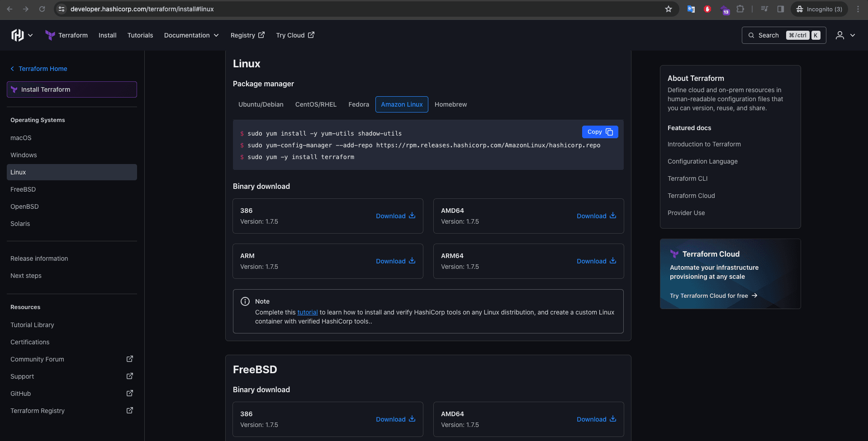Click the browser back arrow
Image resolution: width=868 pixels, height=441 pixels.
[9, 9]
